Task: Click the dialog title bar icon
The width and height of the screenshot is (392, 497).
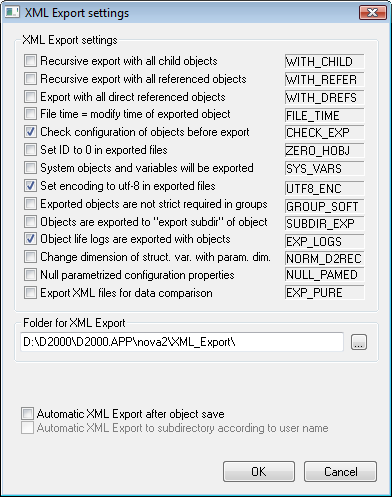Action: point(12,13)
